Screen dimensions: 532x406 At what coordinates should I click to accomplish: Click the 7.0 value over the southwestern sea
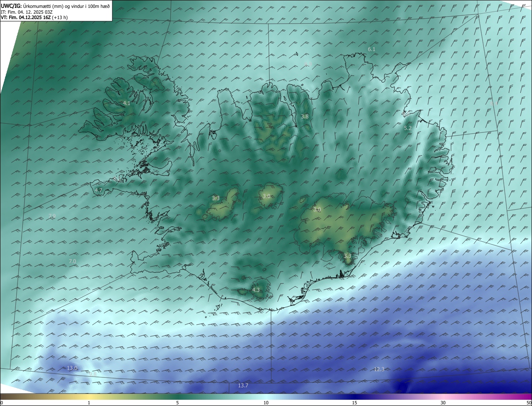pyautogui.click(x=72, y=261)
